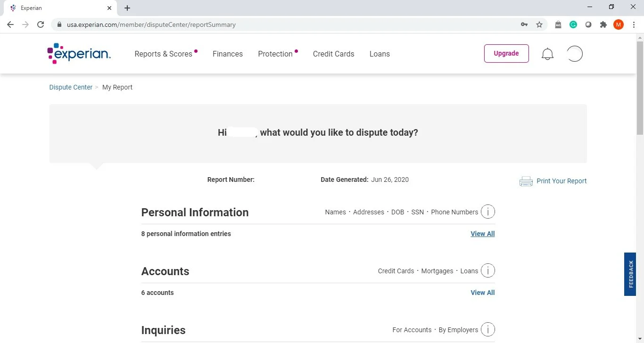Click the Upgrade button
The width and height of the screenshot is (644, 343).
click(506, 53)
